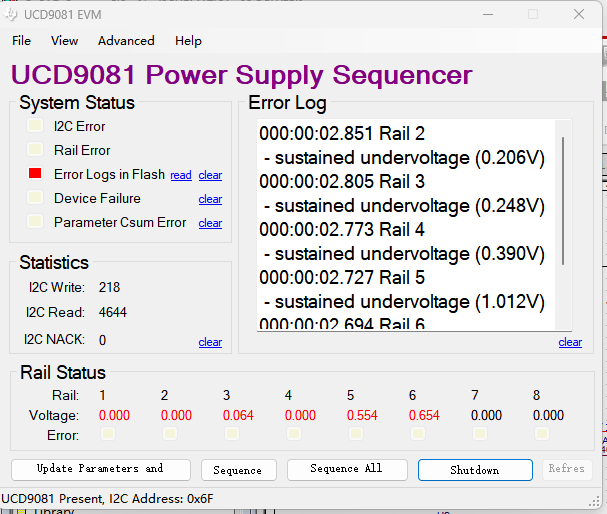Screen dimensions: 607x514
Task: Open the File menu
Action: click(21, 41)
